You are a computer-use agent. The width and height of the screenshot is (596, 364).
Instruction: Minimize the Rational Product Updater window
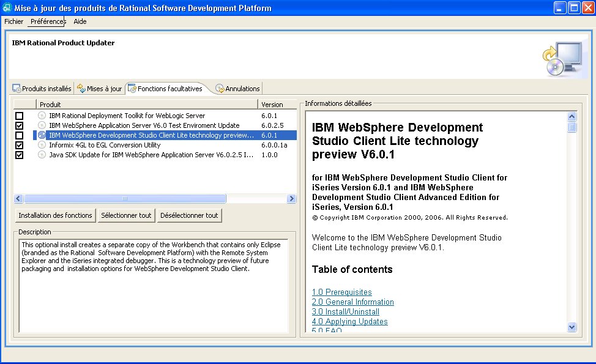click(559, 7)
